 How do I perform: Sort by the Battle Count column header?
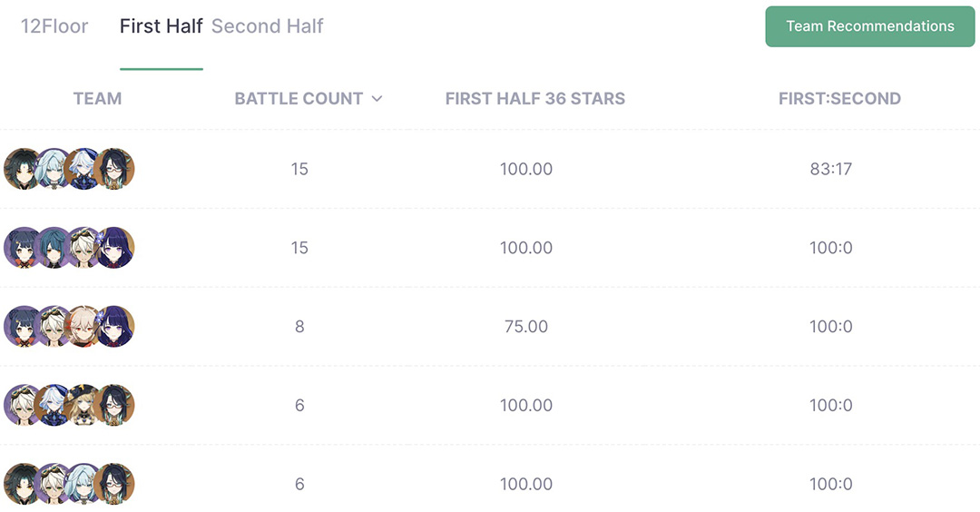pyautogui.click(x=299, y=99)
